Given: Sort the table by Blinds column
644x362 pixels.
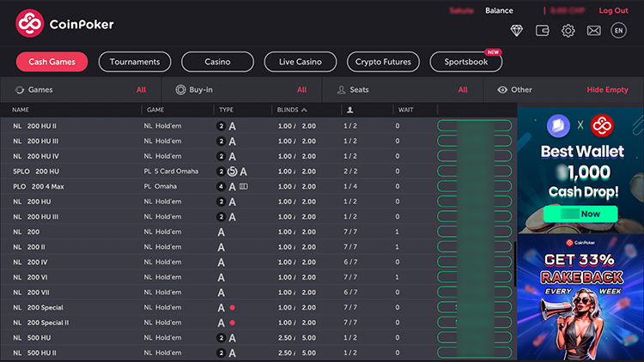Looking at the screenshot, I should point(292,110).
